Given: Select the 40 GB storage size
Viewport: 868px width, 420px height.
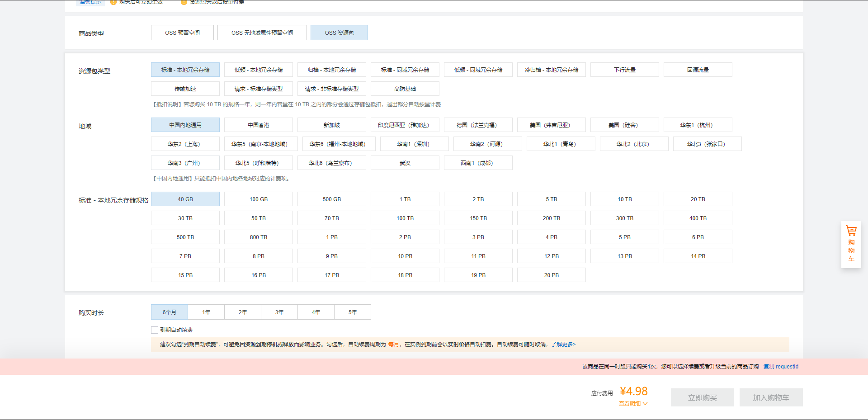Looking at the screenshot, I should point(185,199).
